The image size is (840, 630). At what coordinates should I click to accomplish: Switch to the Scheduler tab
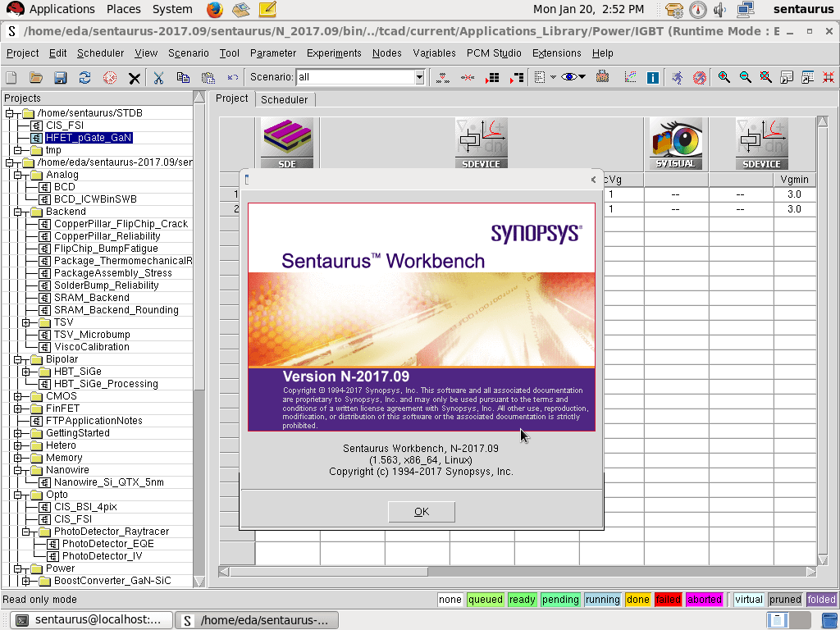pyautogui.click(x=284, y=98)
